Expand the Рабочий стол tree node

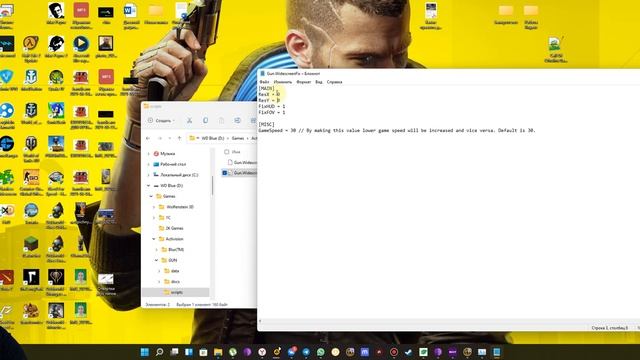coord(149,164)
